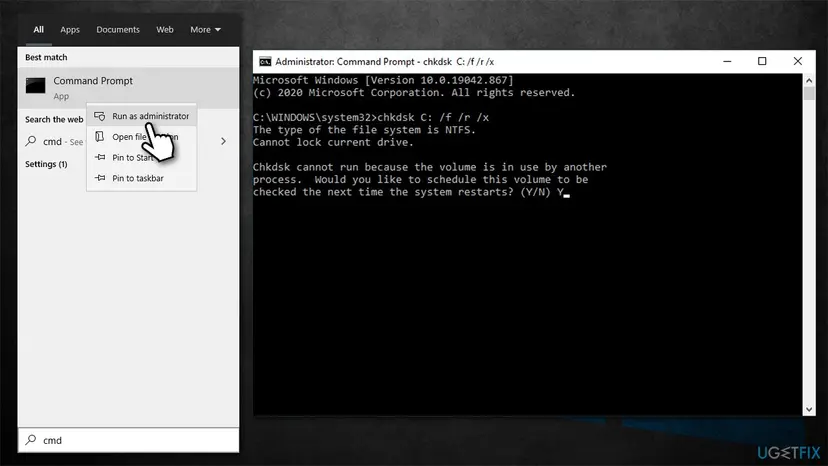The image size is (828, 466).
Task: Choose Run as administrator from context menu
Action: pos(142,116)
